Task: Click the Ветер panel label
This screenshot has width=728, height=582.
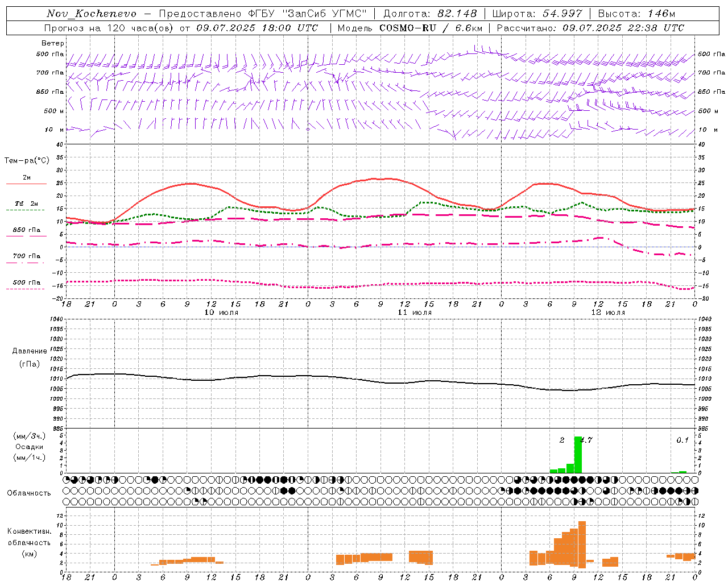Action: (x=53, y=43)
